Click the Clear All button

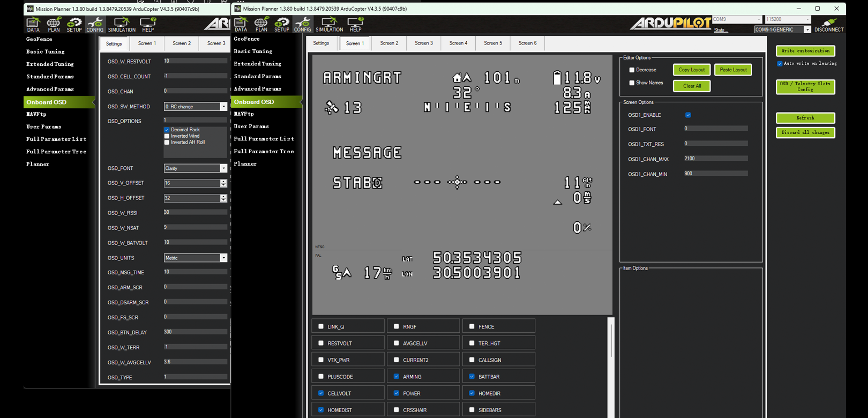point(692,86)
